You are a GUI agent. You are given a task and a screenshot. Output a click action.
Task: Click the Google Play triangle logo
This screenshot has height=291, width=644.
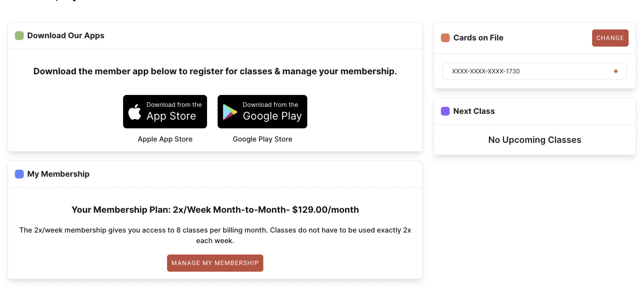click(x=230, y=112)
